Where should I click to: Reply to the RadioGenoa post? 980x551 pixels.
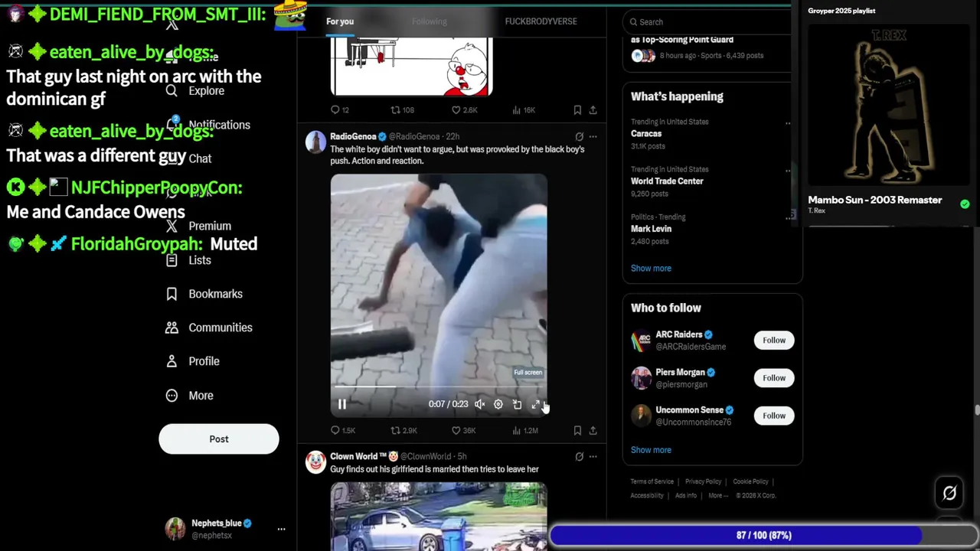342,431
